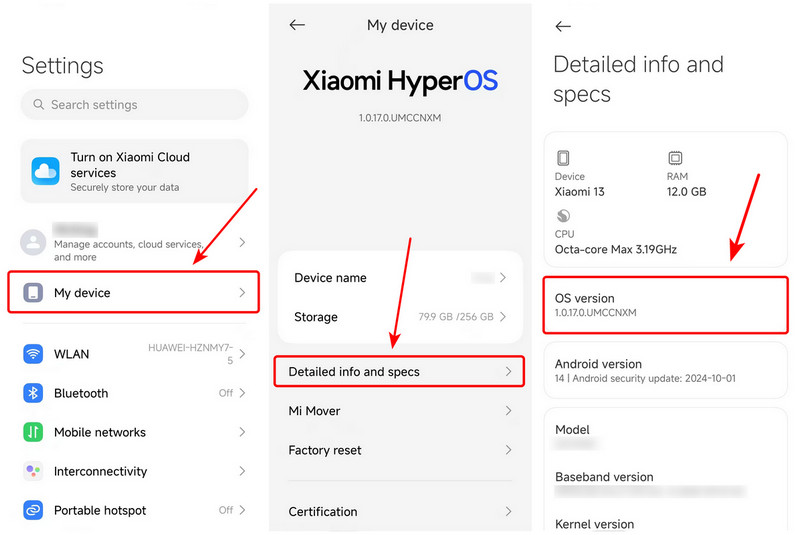This screenshot has width=800, height=535.
Task: Tap the Baseband version entry
Action: click(665, 483)
